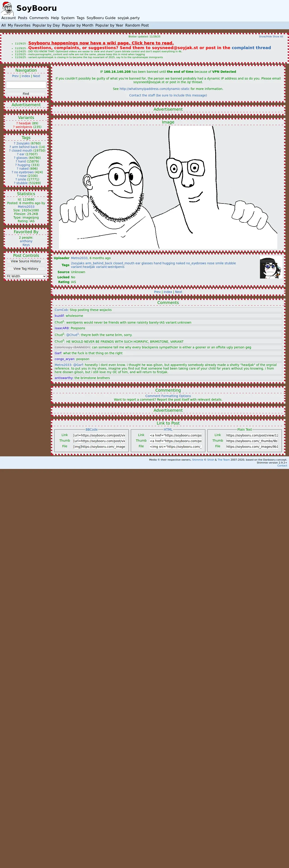Open the complaint thread link
The height and width of the screenshot is (868, 289).
(x=251, y=48)
